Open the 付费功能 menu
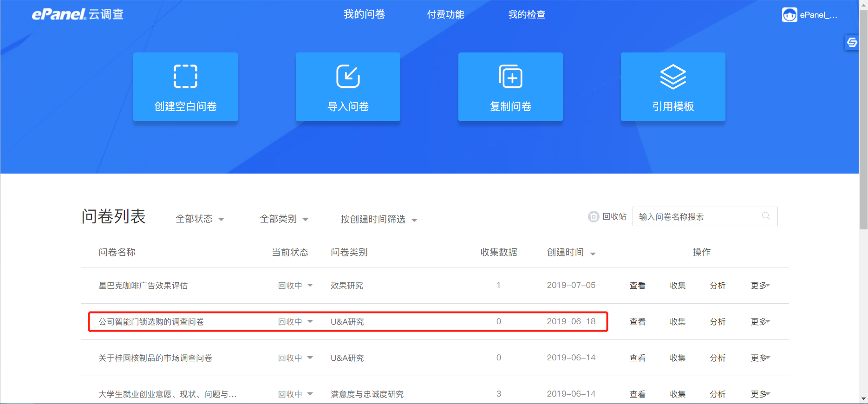Viewport: 868px width, 404px height. point(445,14)
